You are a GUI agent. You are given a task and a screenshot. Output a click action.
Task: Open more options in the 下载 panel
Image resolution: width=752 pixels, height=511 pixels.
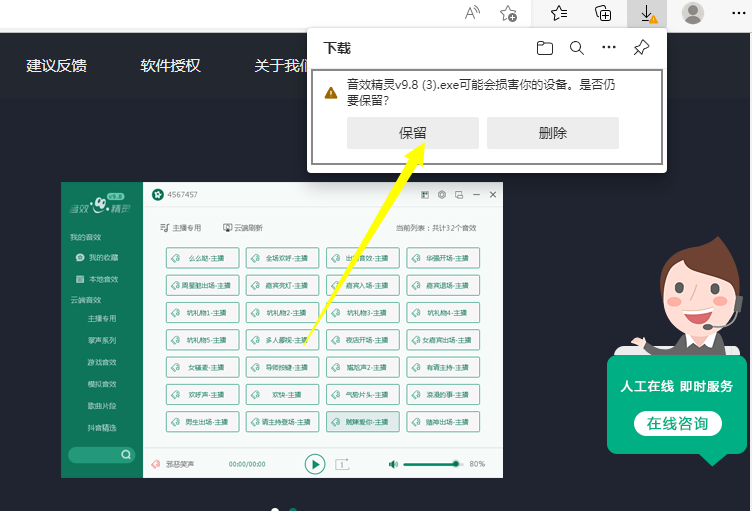point(609,47)
